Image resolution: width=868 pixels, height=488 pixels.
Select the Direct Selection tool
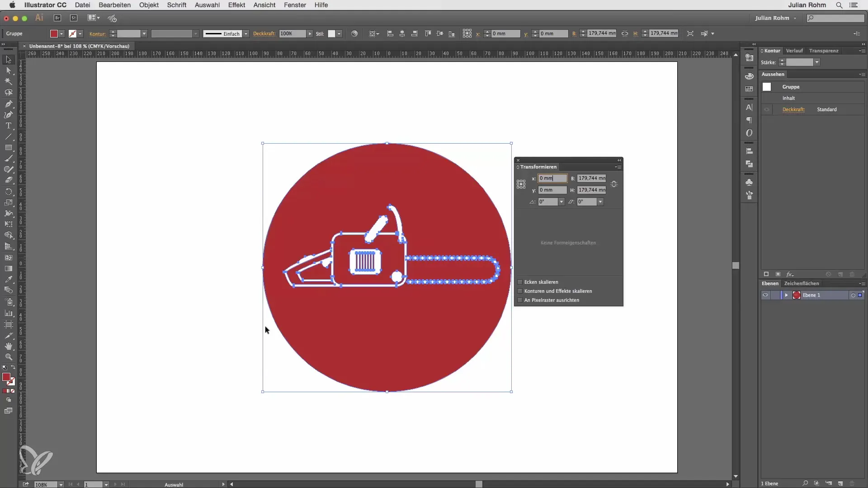click(x=8, y=70)
